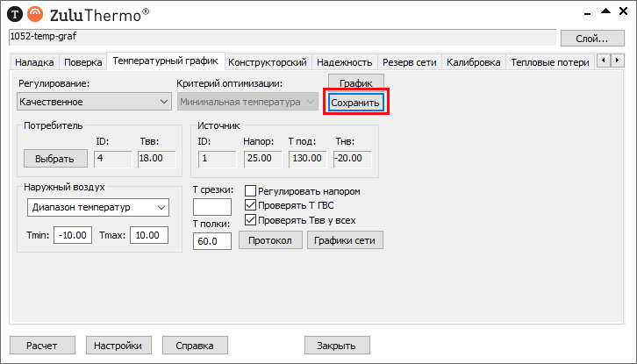
Task: Run the calculation with Расчет button
Action: click(42, 346)
